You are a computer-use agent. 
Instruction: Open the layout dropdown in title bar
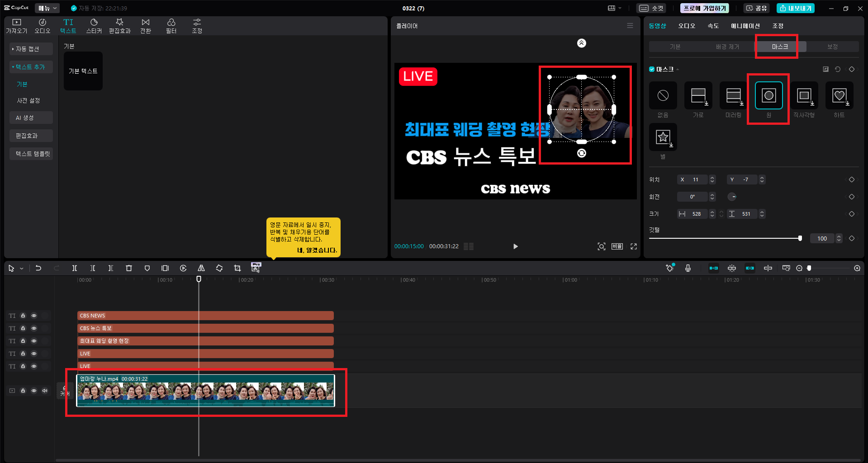coord(615,8)
